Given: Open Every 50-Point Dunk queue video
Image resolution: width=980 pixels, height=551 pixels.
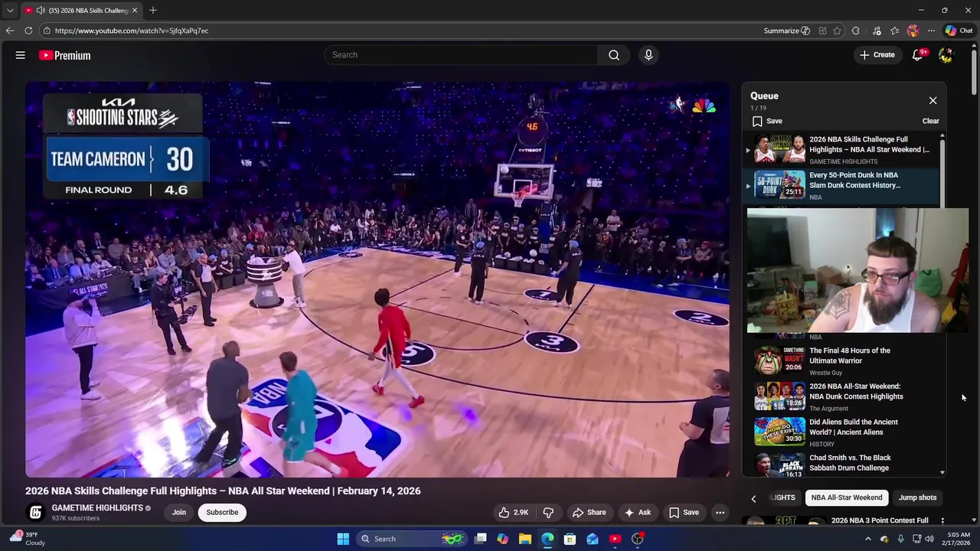Looking at the screenshot, I should 842,185.
